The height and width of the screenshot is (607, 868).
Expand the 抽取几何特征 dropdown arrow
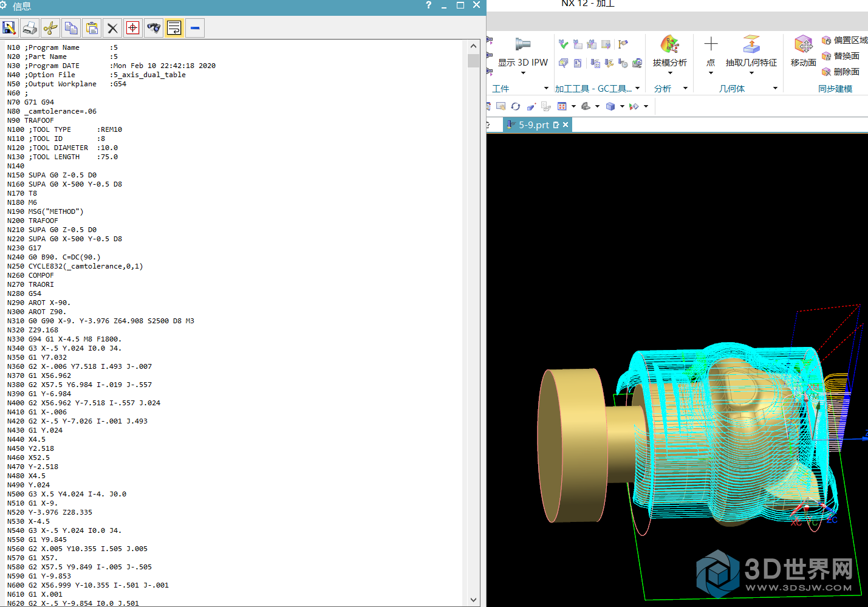(751, 73)
